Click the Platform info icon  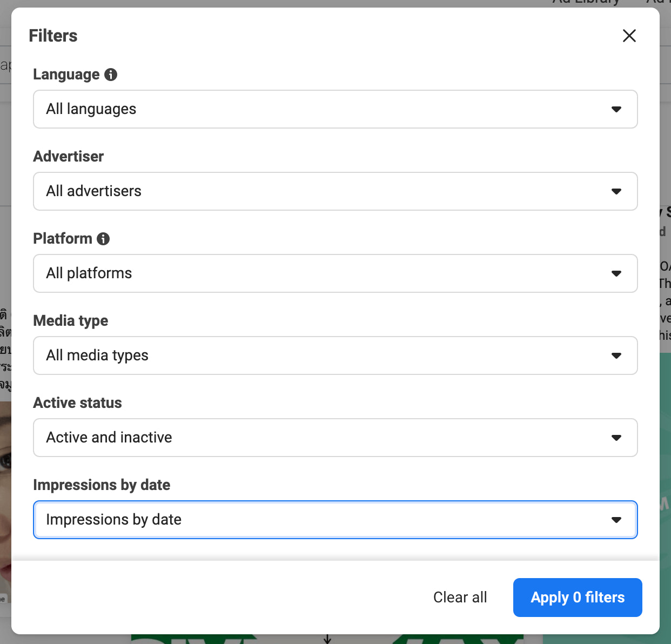coord(103,239)
